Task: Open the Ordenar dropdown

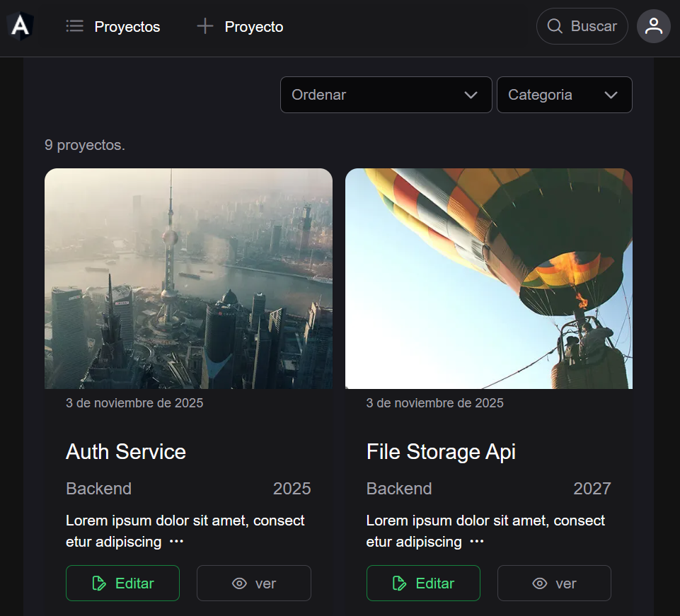Action: pyautogui.click(x=386, y=95)
